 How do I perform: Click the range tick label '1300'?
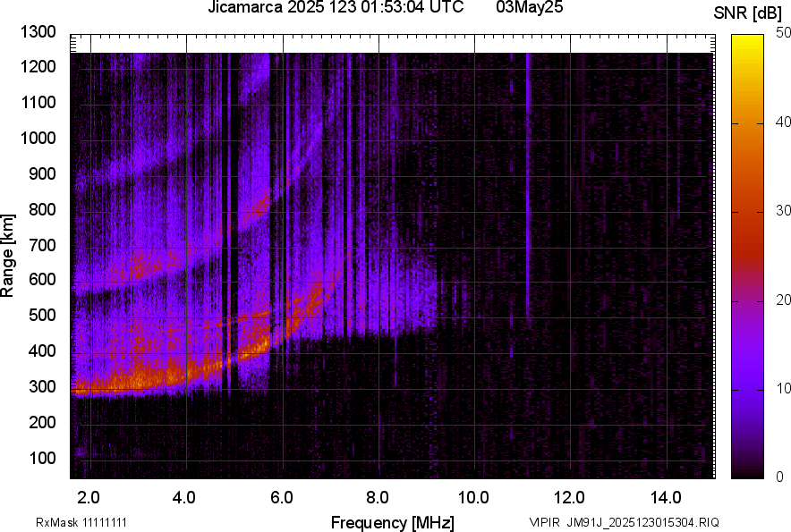pos(38,32)
